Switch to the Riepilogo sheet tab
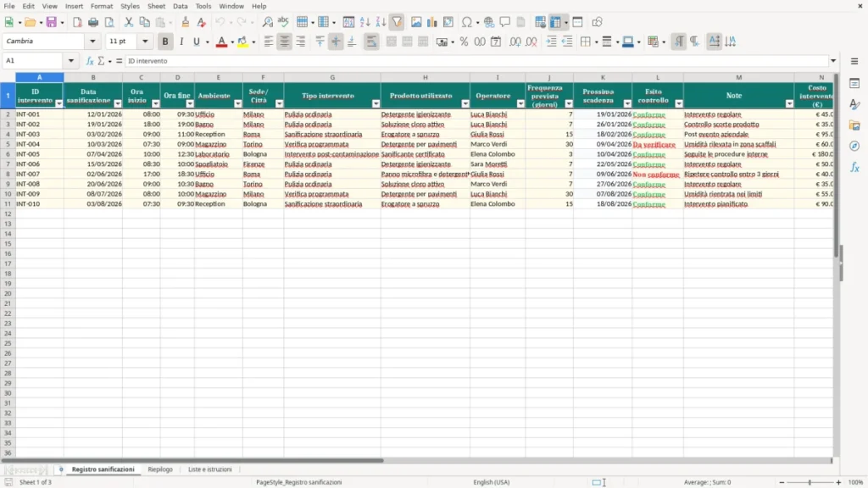The height and width of the screenshot is (488, 868). tap(160, 469)
